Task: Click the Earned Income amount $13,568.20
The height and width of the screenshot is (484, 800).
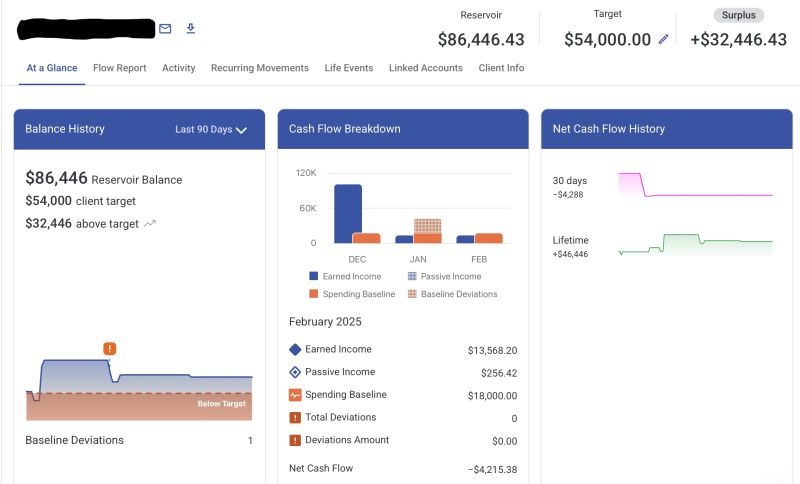Action: coord(492,350)
